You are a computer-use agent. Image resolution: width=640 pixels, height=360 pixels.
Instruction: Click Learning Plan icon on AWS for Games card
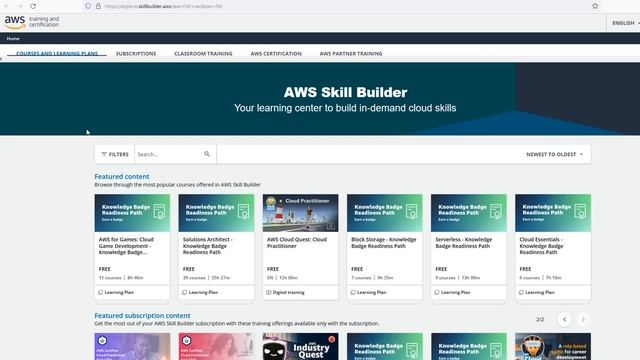point(100,292)
